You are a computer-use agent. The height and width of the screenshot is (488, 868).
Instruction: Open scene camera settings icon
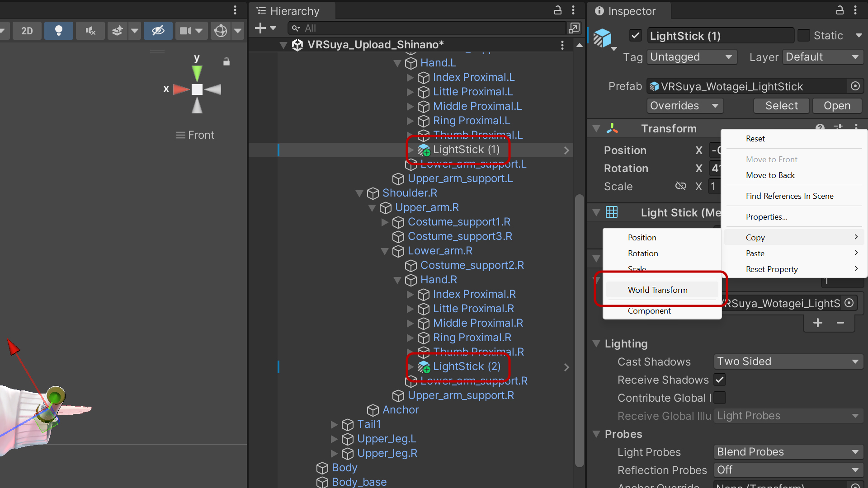point(186,31)
